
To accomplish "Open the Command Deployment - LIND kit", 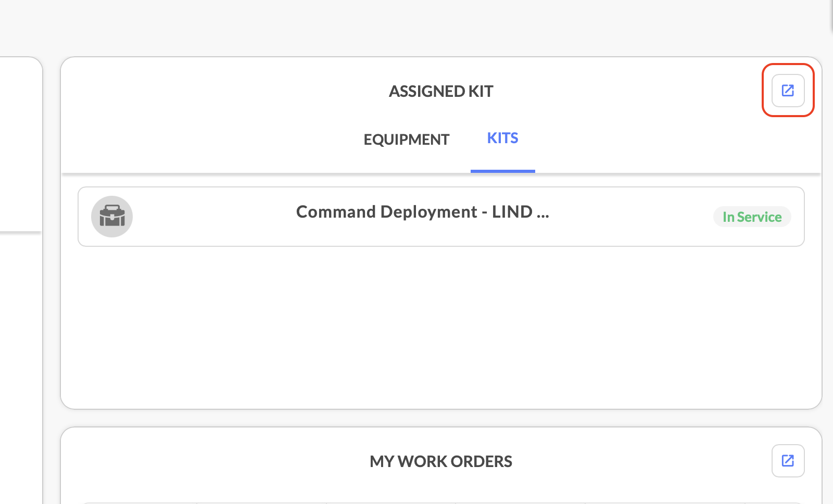I will (x=441, y=217).
